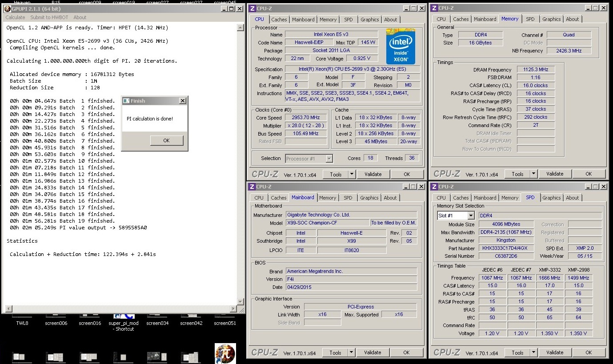The height and width of the screenshot is (364, 613).
Task: Click the Calculation + Reduction time line
Action: [83, 254]
